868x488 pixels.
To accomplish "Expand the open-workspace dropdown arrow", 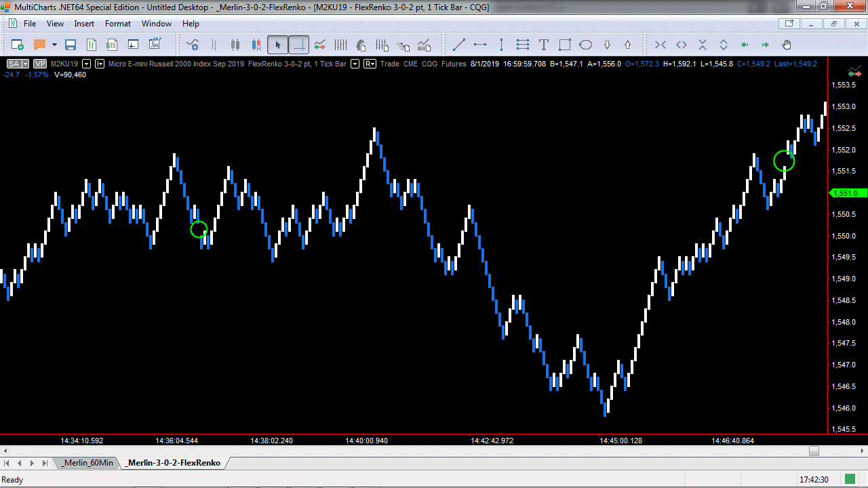I will click(54, 45).
